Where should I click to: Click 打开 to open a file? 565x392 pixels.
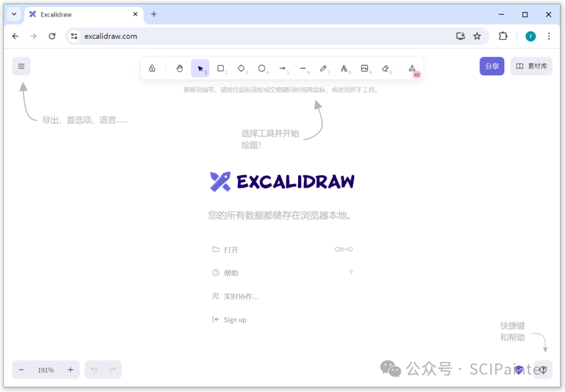[x=282, y=250]
